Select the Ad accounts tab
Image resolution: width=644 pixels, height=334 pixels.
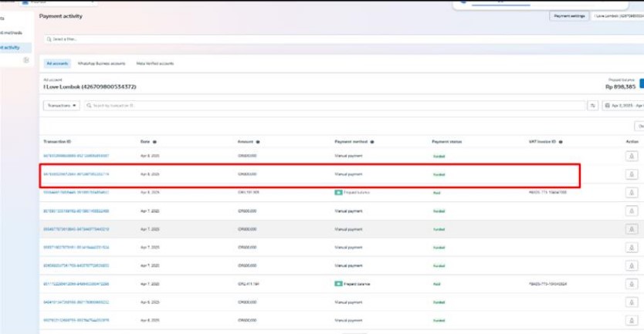[x=57, y=63]
